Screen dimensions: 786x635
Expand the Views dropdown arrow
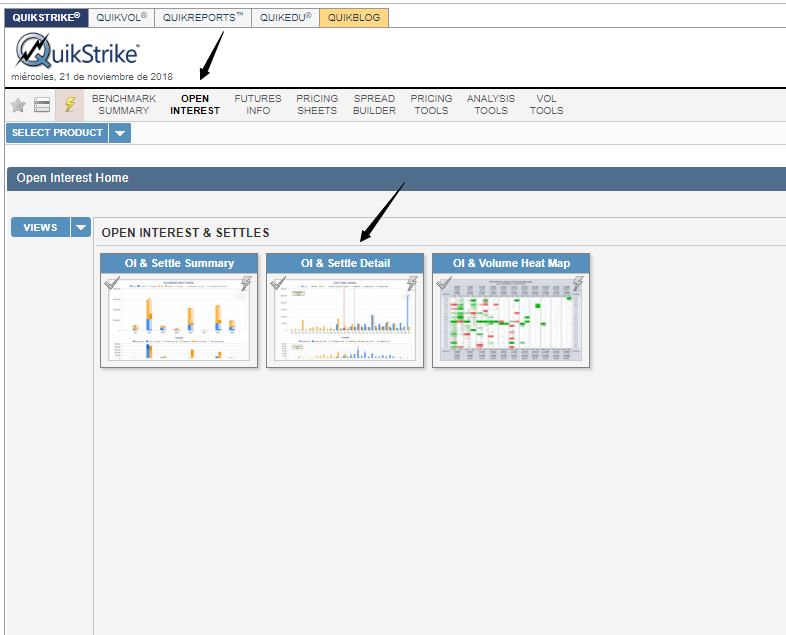pyautogui.click(x=81, y=228)
